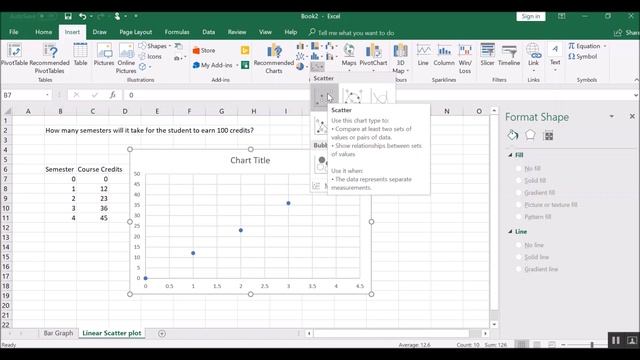640x360 pixels.
Task: Insert a Symbol
Action: pos(582,56)
